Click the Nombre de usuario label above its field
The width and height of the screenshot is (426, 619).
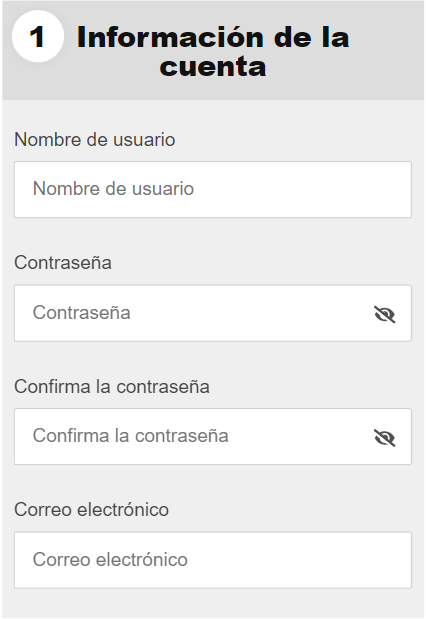[95, 140]
